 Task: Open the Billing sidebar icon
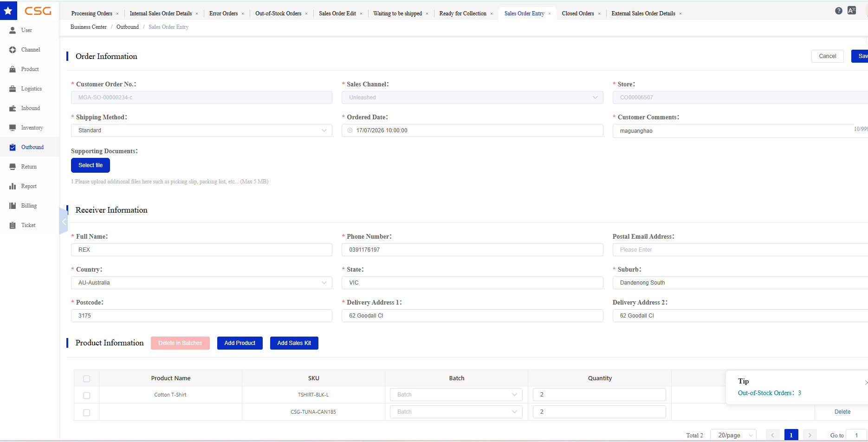[x=13, y=206]
